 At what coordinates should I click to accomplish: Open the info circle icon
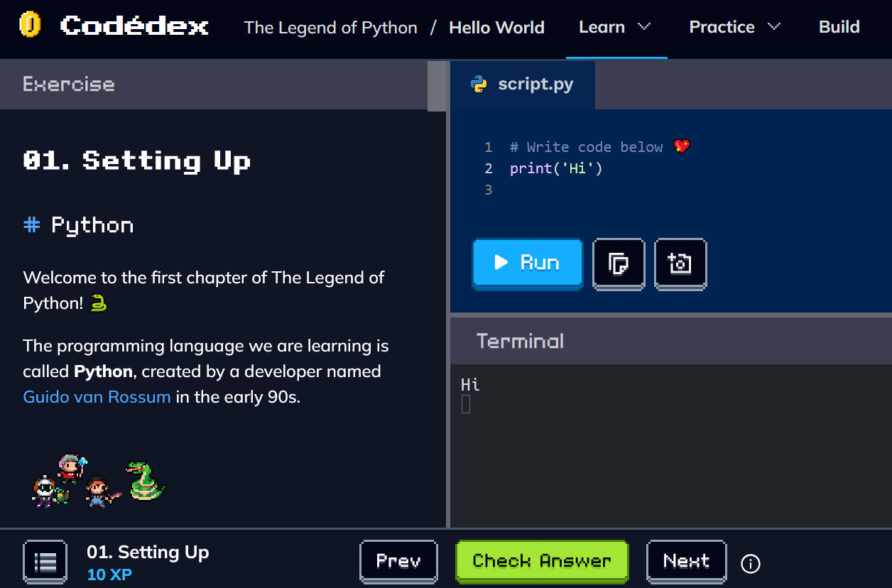pyautogui.click(x=750, y=564)
